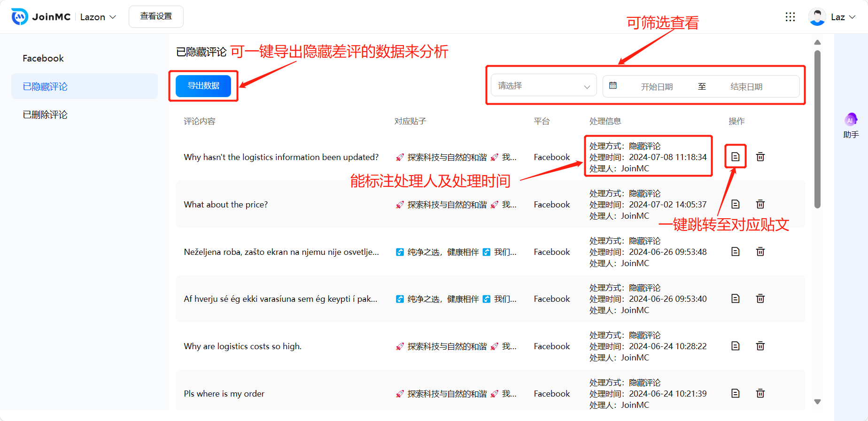Switch to 已删除评论 in the sidebar
Screen dimensions: 868x421
click(45, 115)
